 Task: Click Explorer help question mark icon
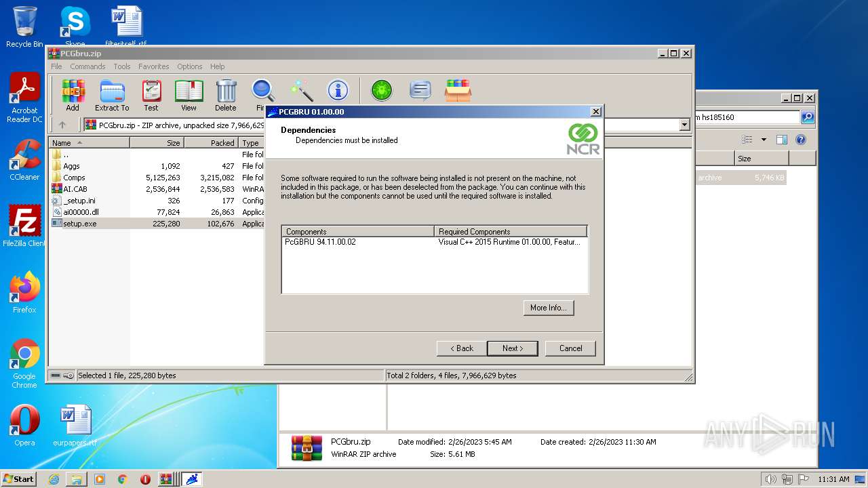click(800, 140)
